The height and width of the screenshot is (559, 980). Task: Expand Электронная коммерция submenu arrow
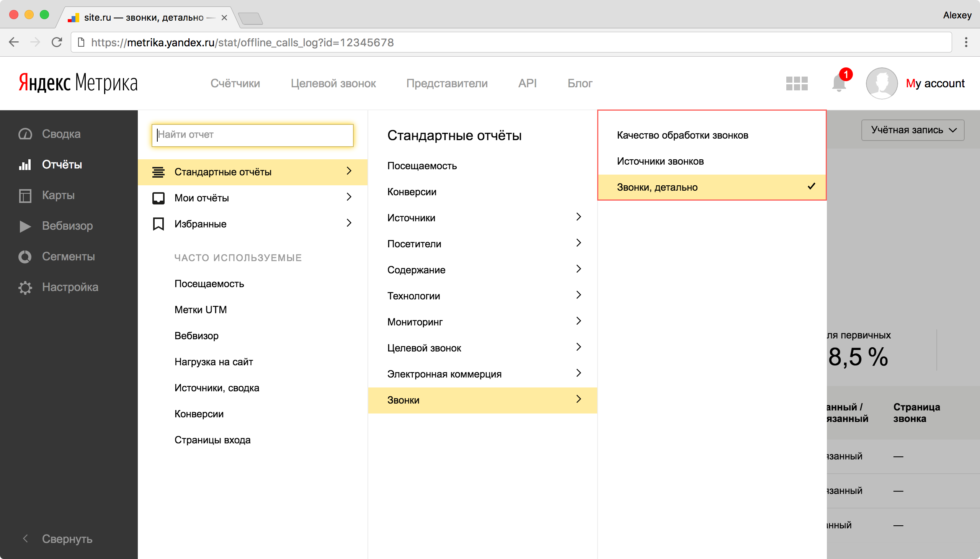tap(578, 374)
